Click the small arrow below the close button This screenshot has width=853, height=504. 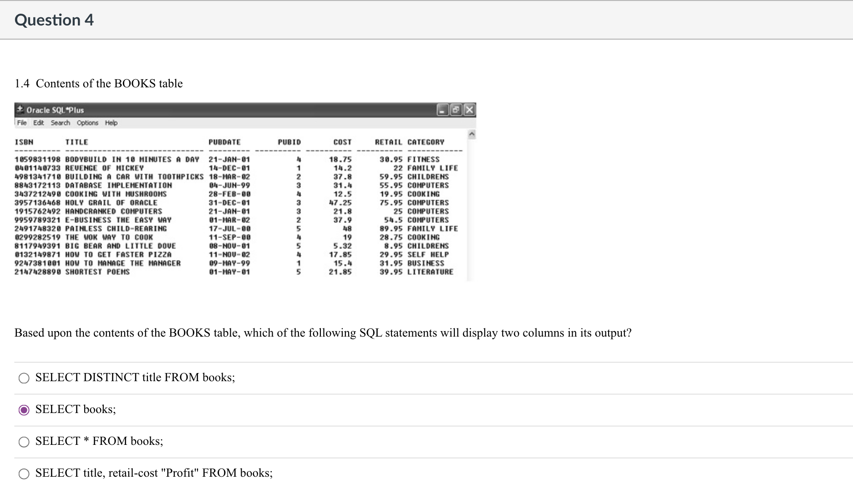[472, 134]
